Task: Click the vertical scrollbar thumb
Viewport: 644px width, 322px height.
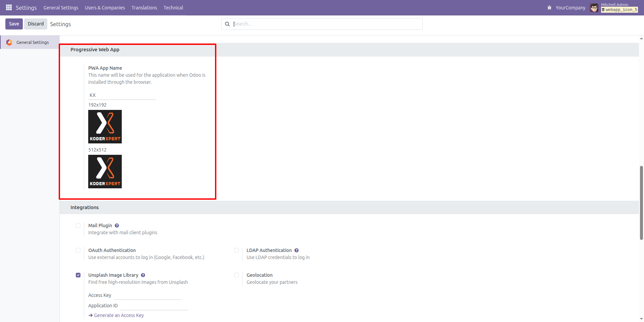Action: (641, 202)
